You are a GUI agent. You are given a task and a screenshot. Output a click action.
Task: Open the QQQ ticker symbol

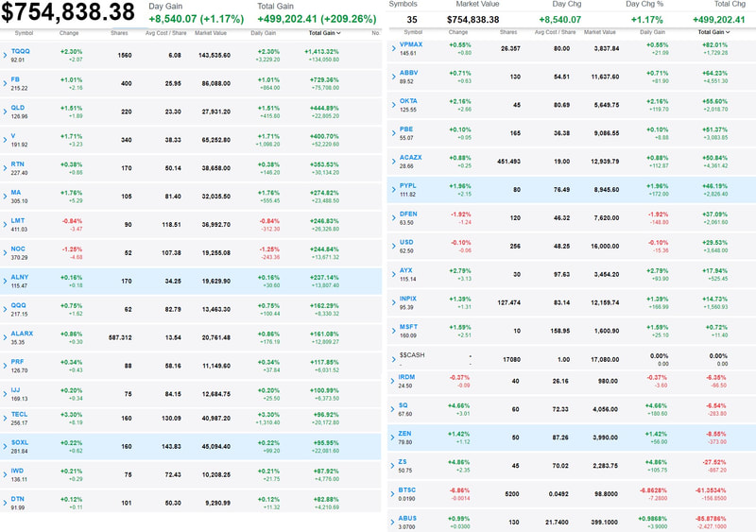tap(18, 305)
